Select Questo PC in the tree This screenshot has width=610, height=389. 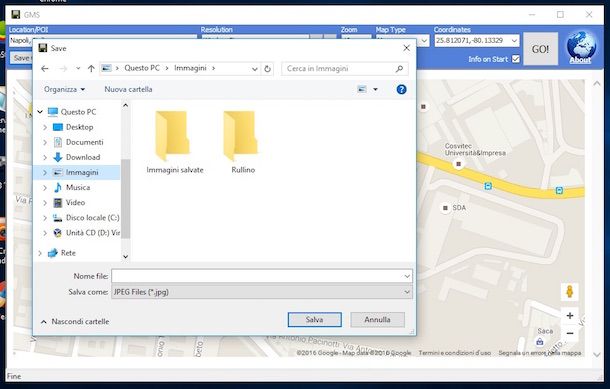click(x=78, y=112)
